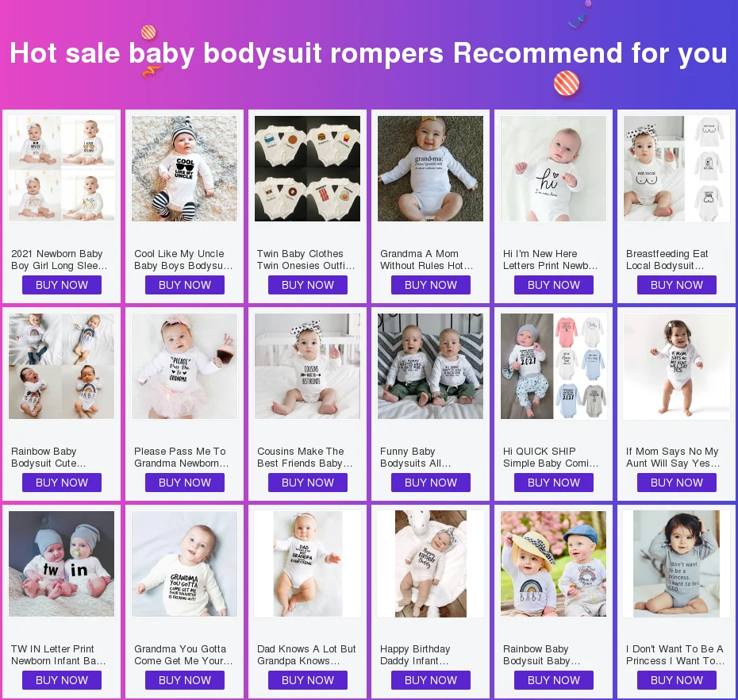The image size is (738, 700).
Task: View the Hi I'm New Here romper photo
Action: (554, 168)
